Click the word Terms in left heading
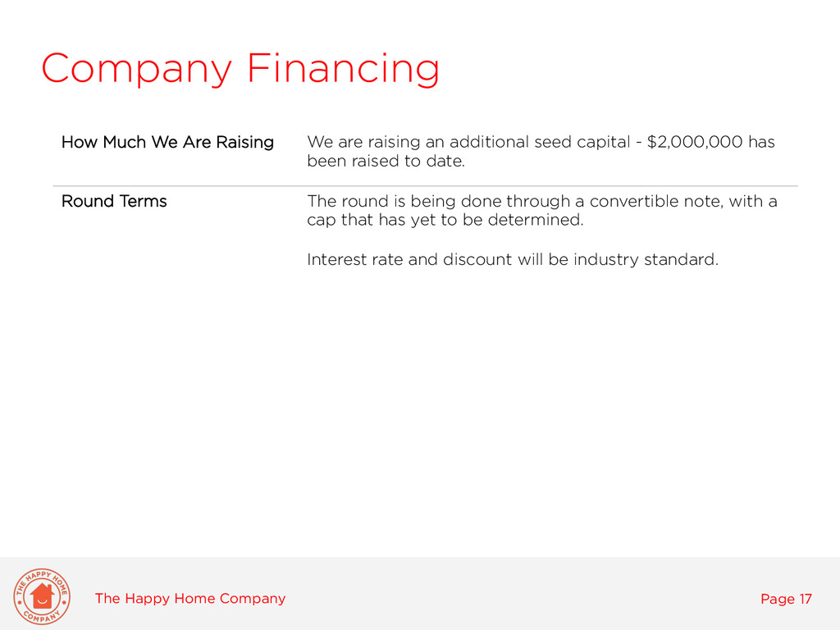840x630 pixels. click(x=144, y=202)
